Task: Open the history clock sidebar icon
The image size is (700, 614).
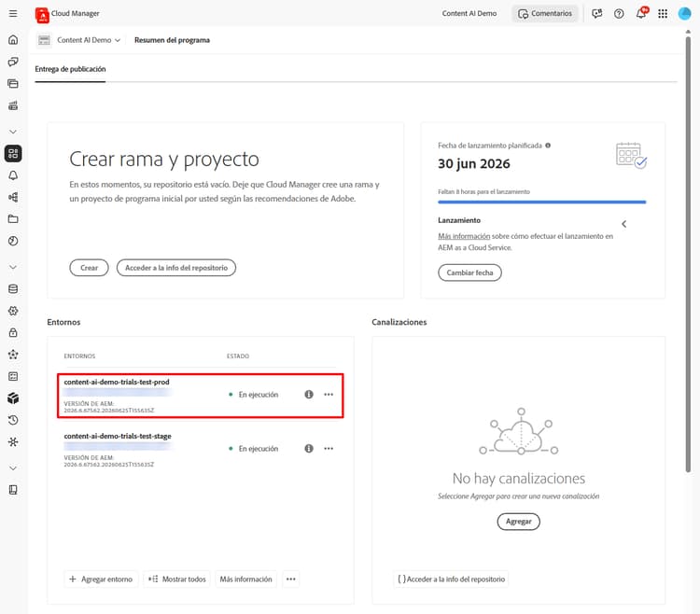Action: (x=13, y=420)
